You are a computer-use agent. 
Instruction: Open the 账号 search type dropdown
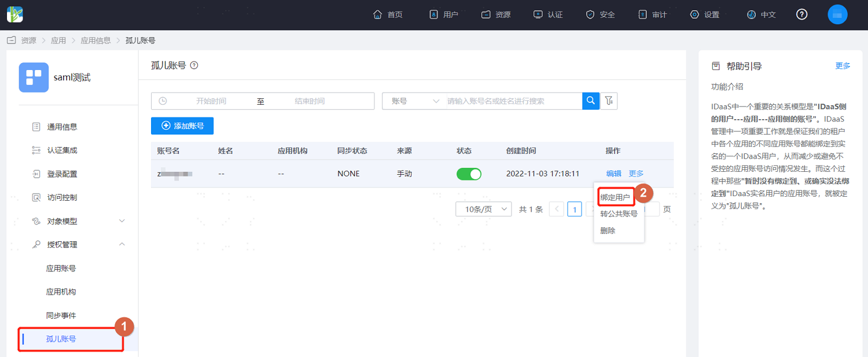(x=414, y=101)
